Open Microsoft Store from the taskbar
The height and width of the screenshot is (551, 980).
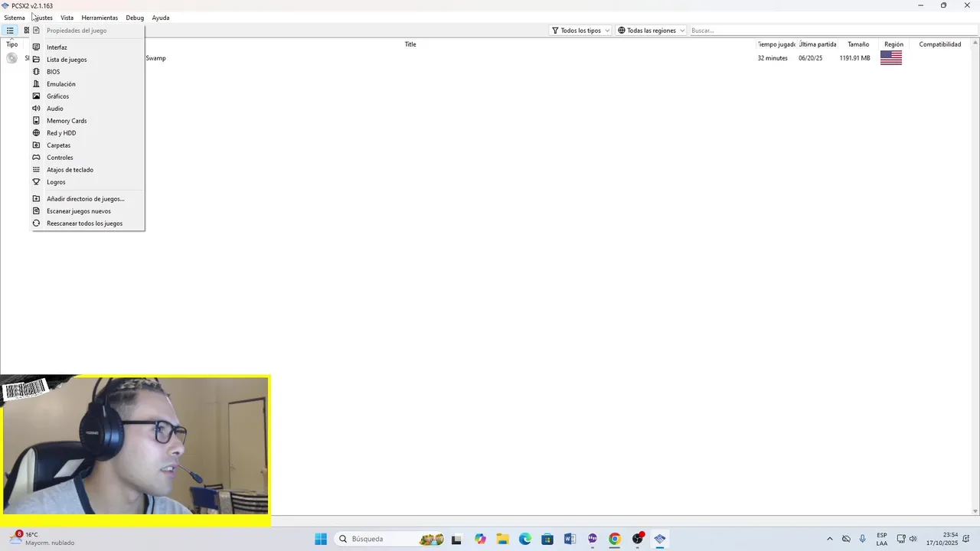(x=547, y=539)
